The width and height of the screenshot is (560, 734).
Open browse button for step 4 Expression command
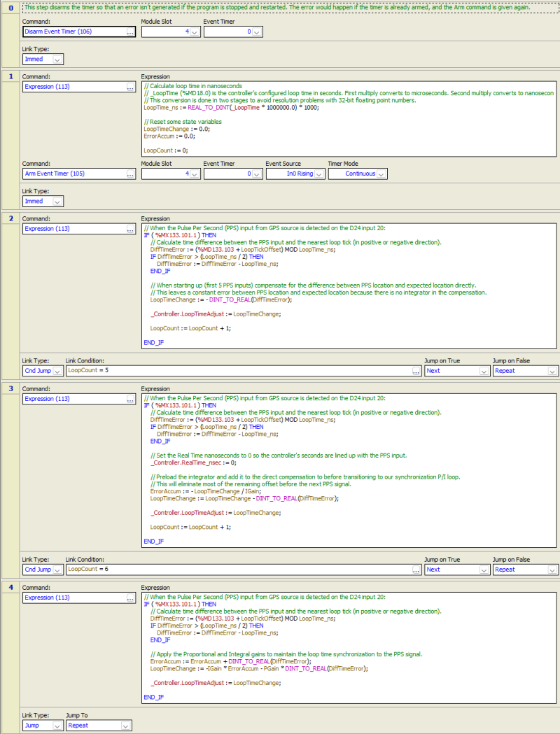click(130, 598)
